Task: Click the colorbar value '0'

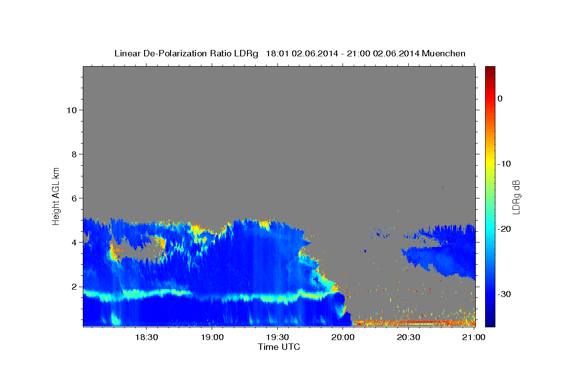Action: tap(500, 98)
